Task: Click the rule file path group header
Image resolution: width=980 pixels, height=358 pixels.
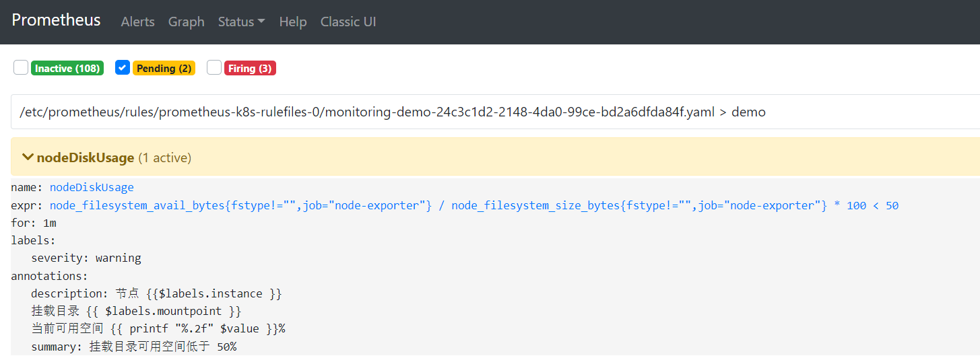Action: pos(392,112)
